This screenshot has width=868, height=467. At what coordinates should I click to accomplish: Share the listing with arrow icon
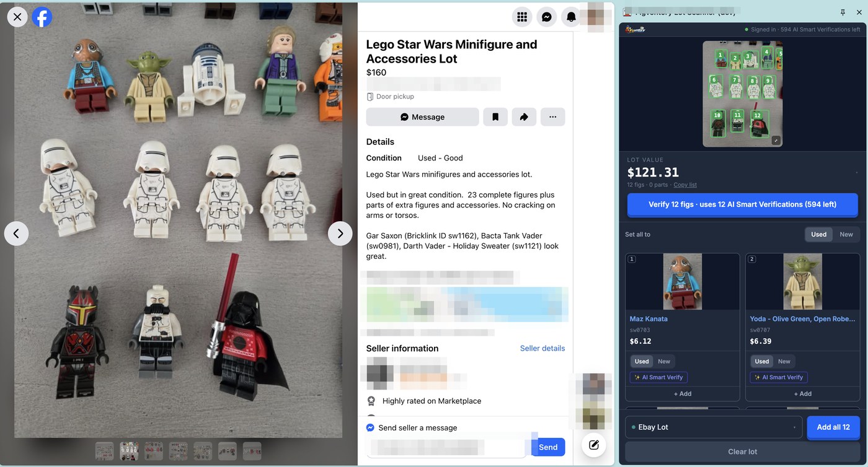pos(524,117)
